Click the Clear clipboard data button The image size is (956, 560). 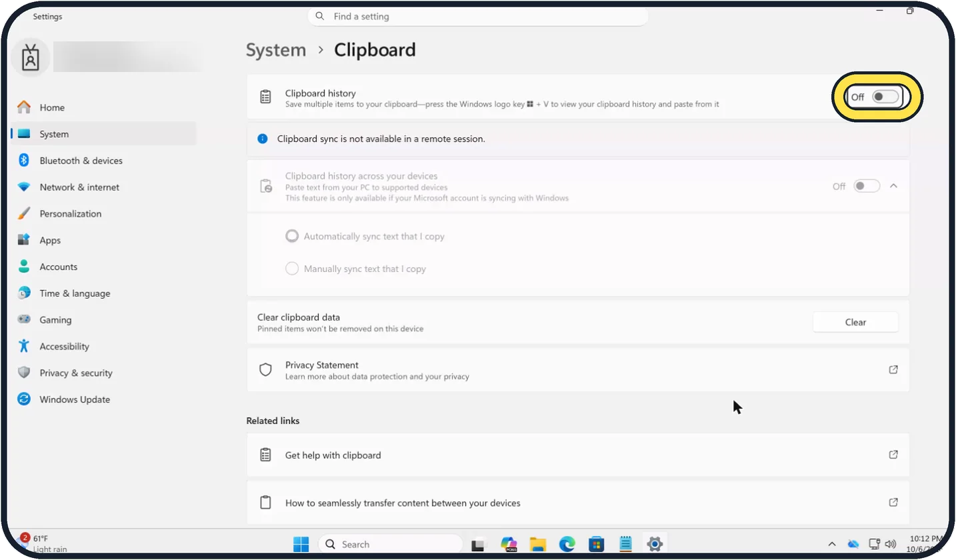pos(855,322)
